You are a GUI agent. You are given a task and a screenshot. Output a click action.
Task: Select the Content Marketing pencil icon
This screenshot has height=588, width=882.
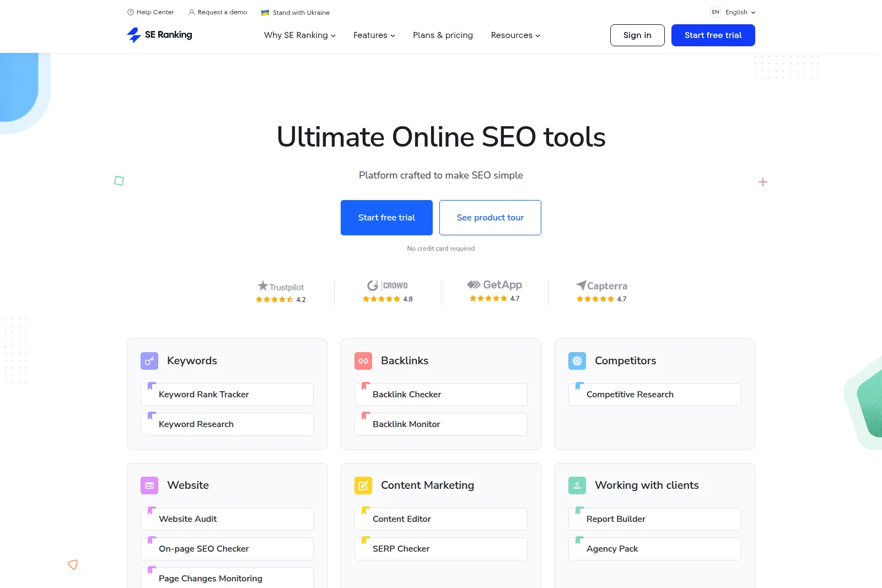pos(363,485)
